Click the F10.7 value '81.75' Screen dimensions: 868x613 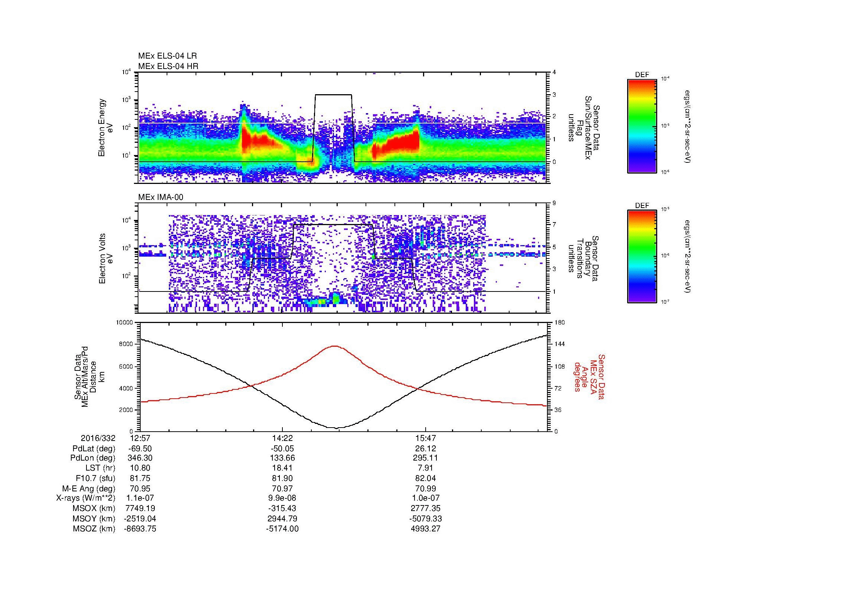coord(140,478)
